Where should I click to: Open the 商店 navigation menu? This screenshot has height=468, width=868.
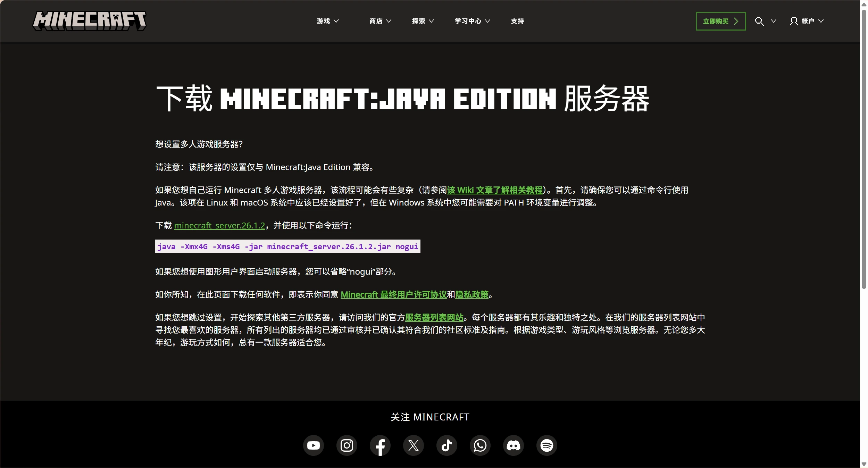[x=376, y=21]
